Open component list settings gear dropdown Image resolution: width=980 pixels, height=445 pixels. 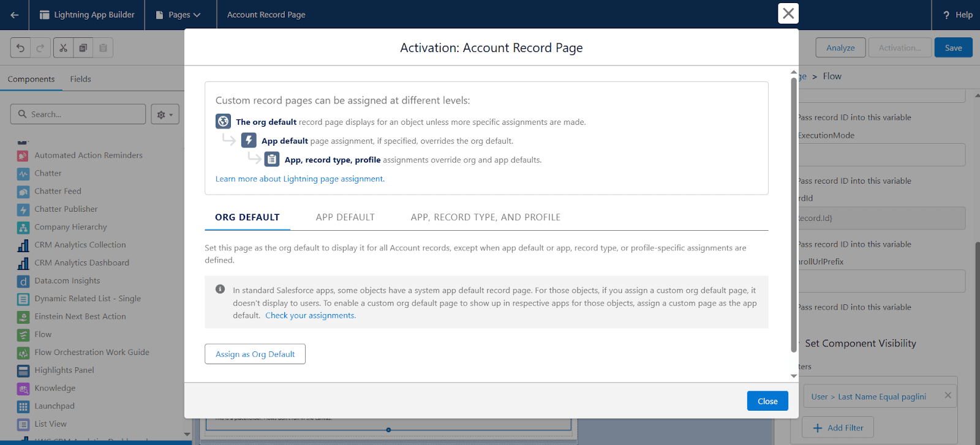pos(165,114)
